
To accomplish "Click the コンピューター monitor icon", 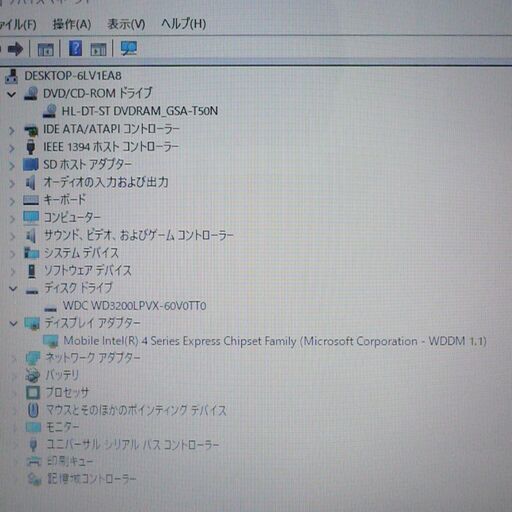I will point(31,217).
